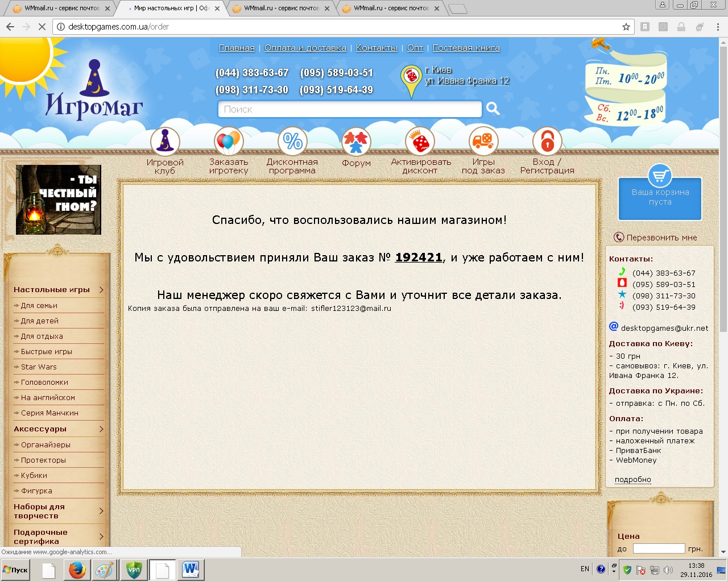This screenshot has height=582, width=728.
Task: Click the browser extension icon beside star
Action: (645, 27)
